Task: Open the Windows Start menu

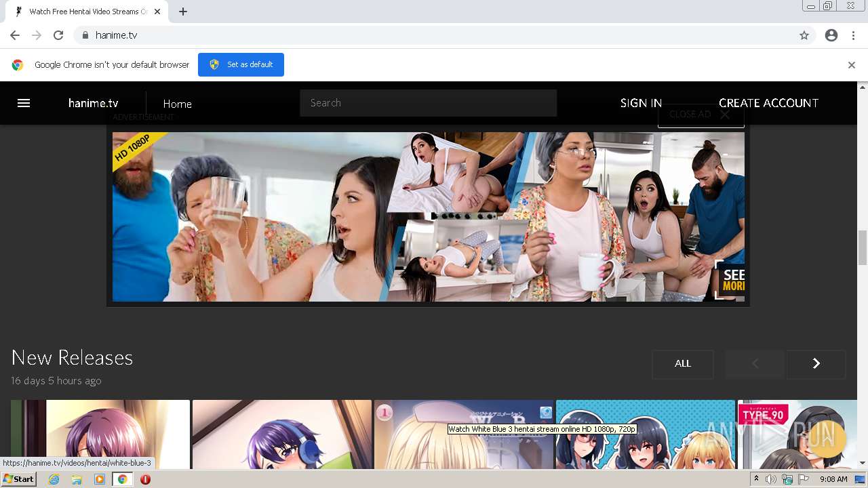Action: [x=19, y=479]
